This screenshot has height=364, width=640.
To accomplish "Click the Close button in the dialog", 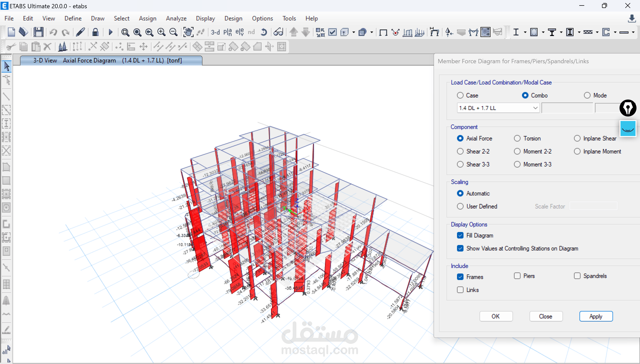I will (x=546, y=316).
